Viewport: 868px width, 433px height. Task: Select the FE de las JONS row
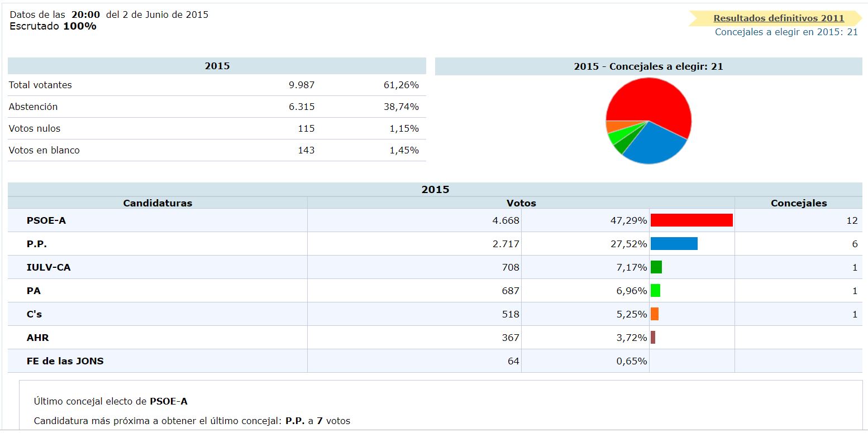click(x=65, y=361)
